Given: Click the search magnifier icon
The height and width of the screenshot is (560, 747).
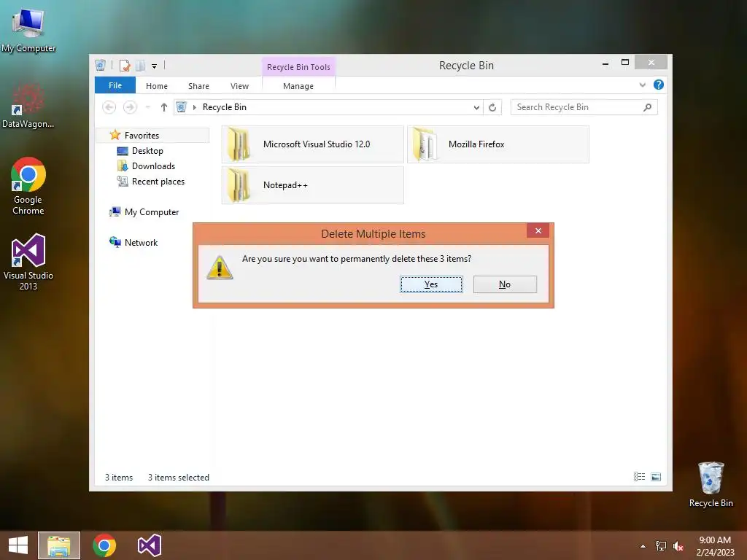Looking at the screenshot, I should (x=648, y=107).
